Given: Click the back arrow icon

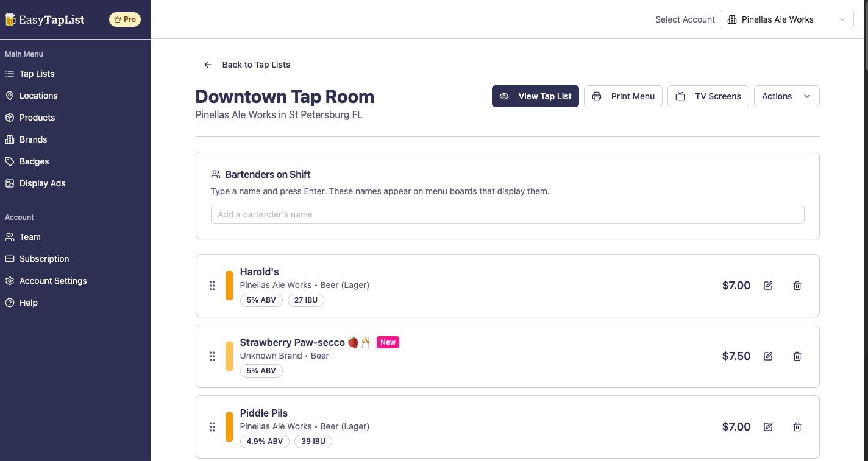Looking at the screenshot, I should (208, 65).
